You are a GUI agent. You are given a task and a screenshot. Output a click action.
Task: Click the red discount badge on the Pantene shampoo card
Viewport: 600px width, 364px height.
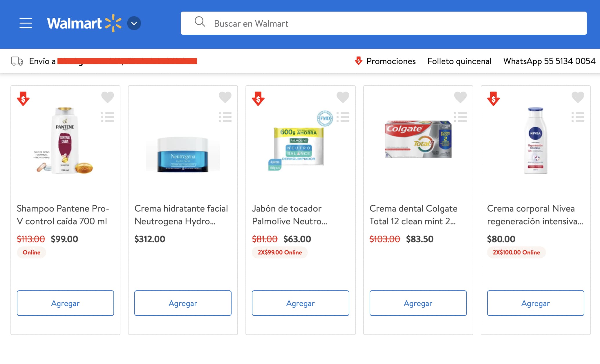(x=24, y=99)
